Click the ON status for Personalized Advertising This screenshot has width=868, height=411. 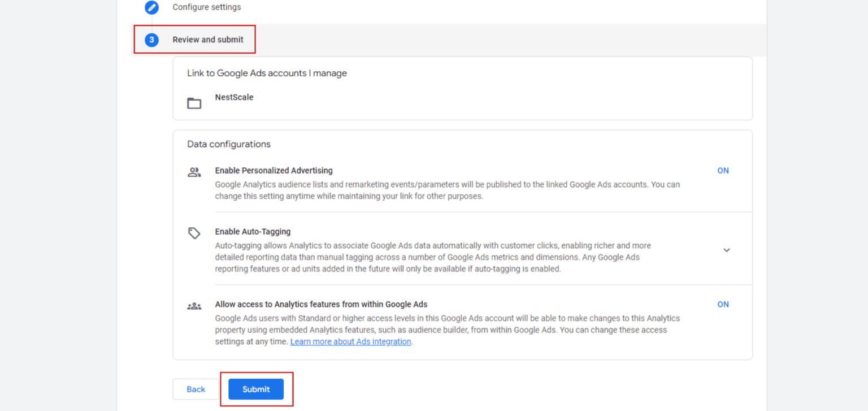pos(723,170)
